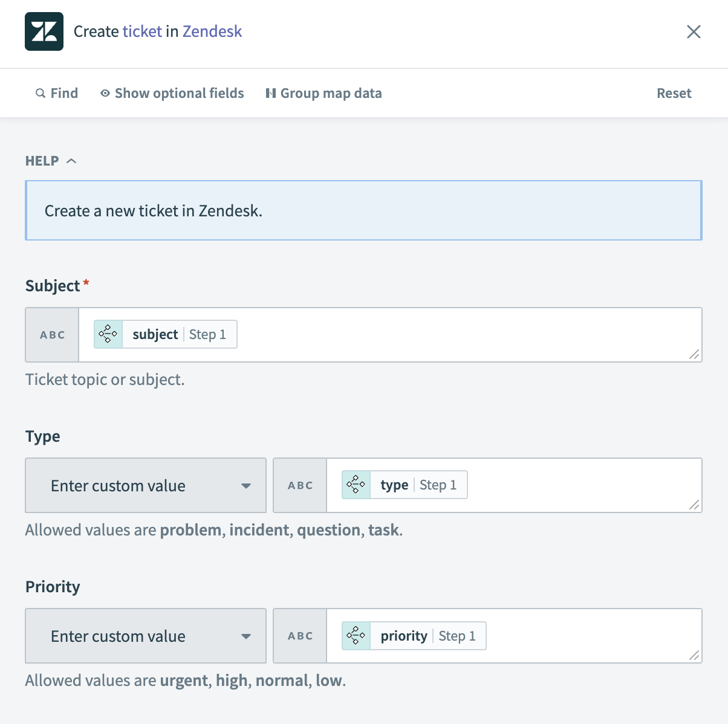The height and width of the screenshot is (724, 728).
Task: Click the Group map data icon
Action: (x=270, y=93)
